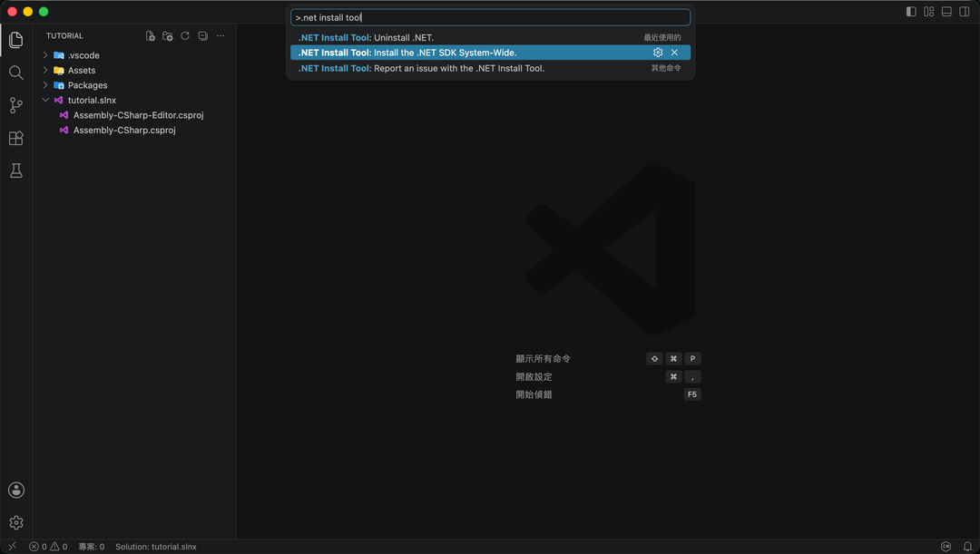Click the TUTORIAL explorer section header
980x554 pixels.
click(x=64, y=36)
